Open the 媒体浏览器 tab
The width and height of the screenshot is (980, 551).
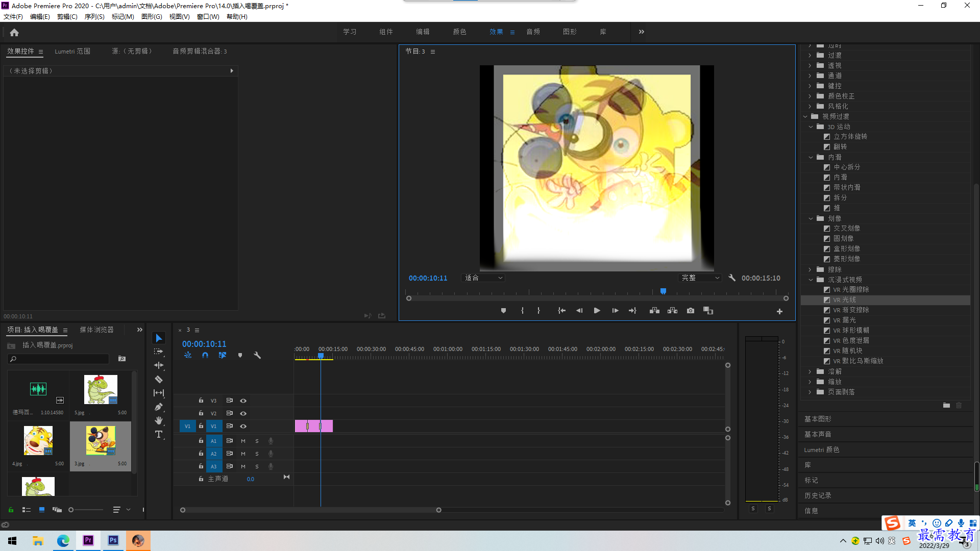coord(96,330)
